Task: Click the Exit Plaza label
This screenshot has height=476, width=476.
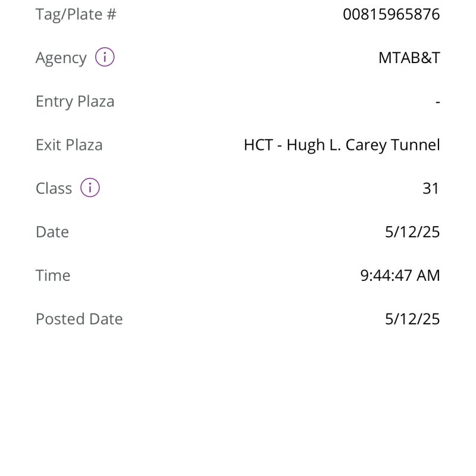Action: [69, 145]
